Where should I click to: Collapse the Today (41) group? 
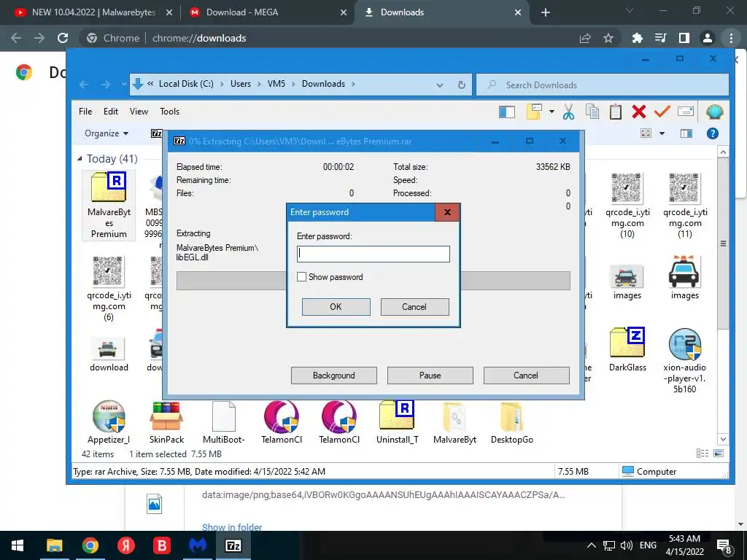pyautogui.click(x=80, y=158)
